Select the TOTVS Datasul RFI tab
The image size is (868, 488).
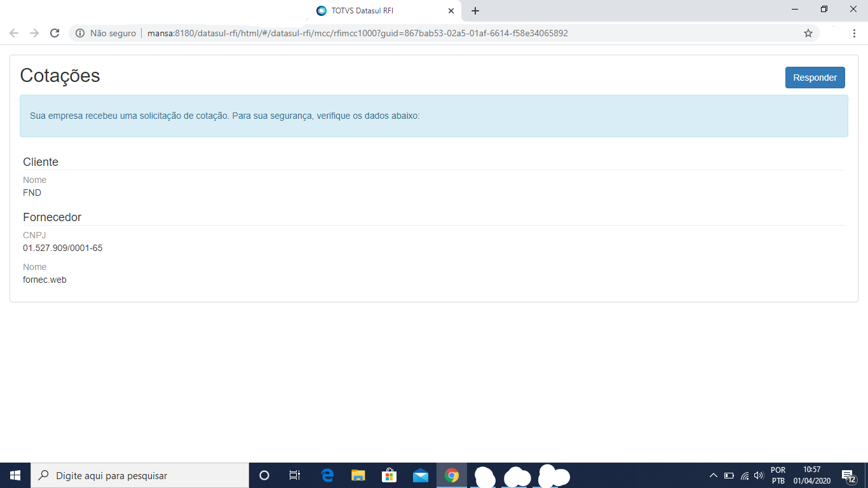384,11
